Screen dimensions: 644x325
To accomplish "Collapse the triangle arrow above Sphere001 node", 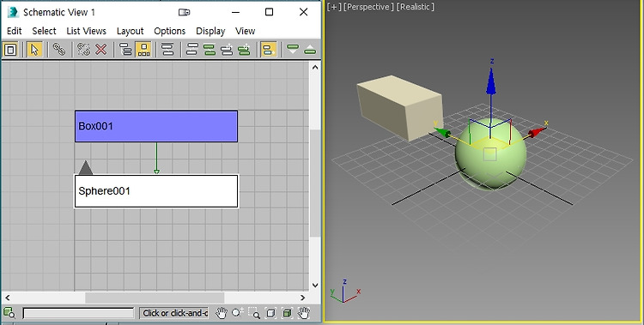I will pyautogui.click(x=85, y=168).
